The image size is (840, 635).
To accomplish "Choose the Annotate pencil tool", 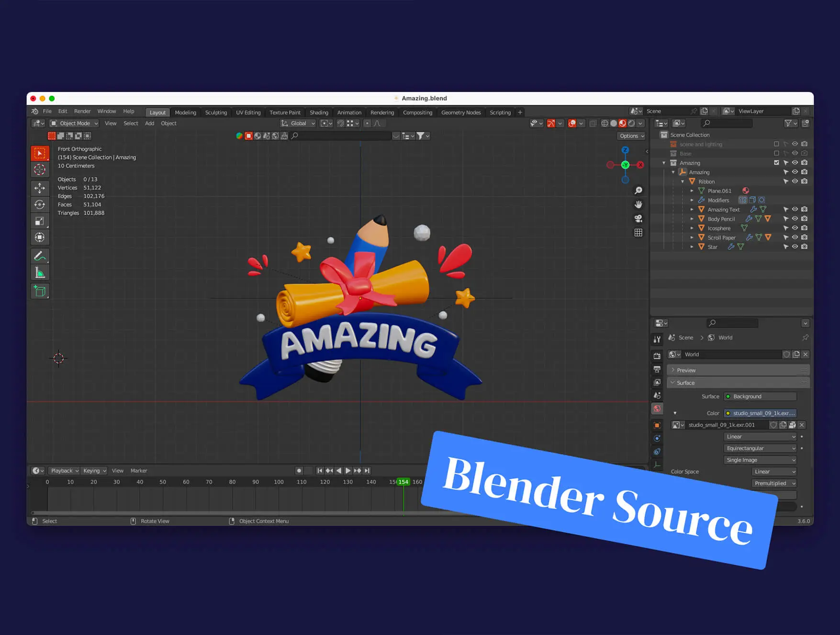I will 40,256.
